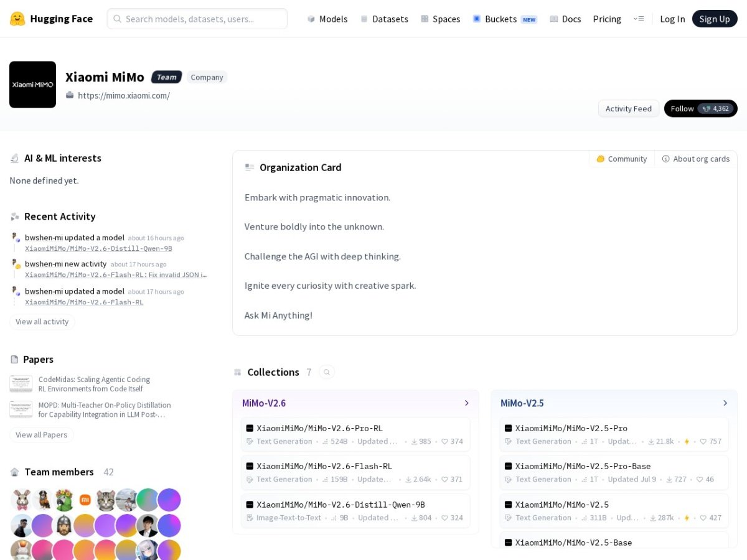747x560 pixels.
Task: Open the MiMo-V2.5-Pro model card
Action: (614, 434)
